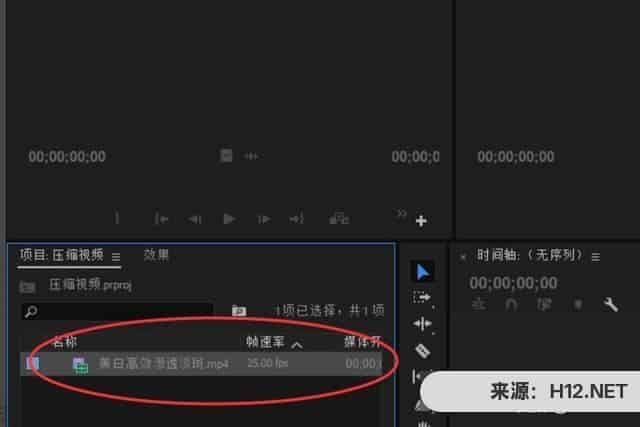Open the 项目 panel hamburger menu
This screenshot has width=640, height=427.
pyautogui.click(x=116, y=257)
